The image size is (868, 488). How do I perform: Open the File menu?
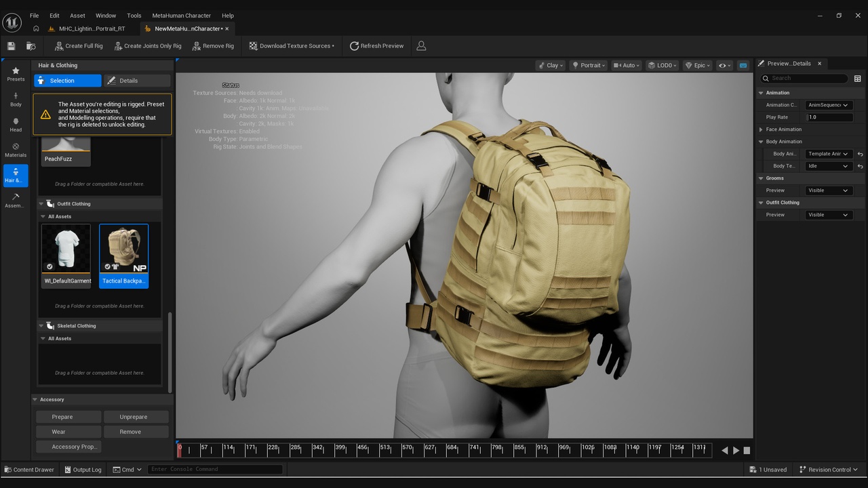(x=34, y=16)
